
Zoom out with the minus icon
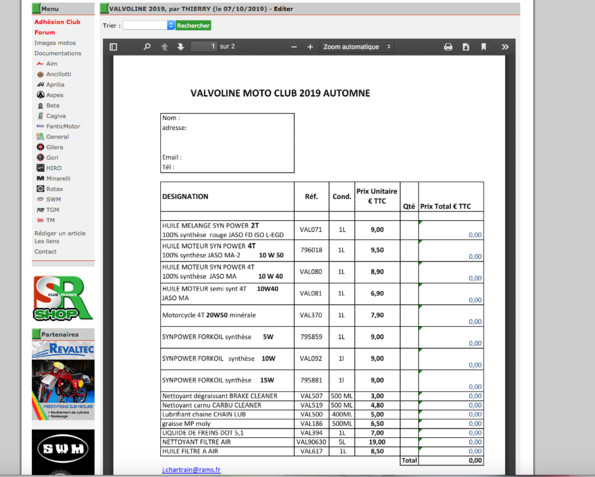click(294, 47)
